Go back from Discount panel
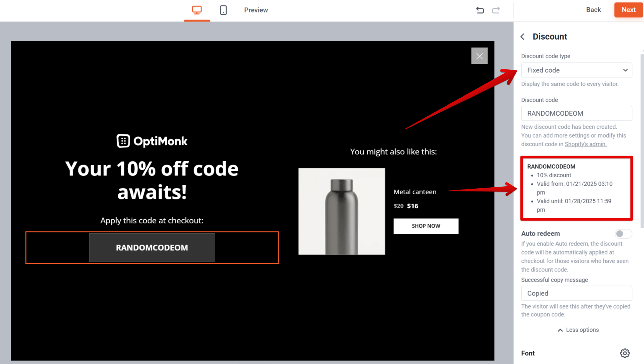Viewport: 644px width, 364px height. tap(523, 36)
